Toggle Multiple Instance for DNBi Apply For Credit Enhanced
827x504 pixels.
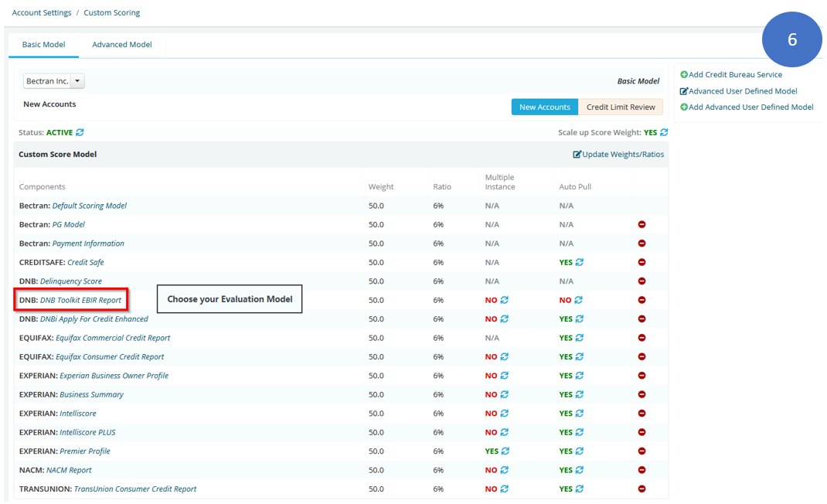(x=504, y=318)
